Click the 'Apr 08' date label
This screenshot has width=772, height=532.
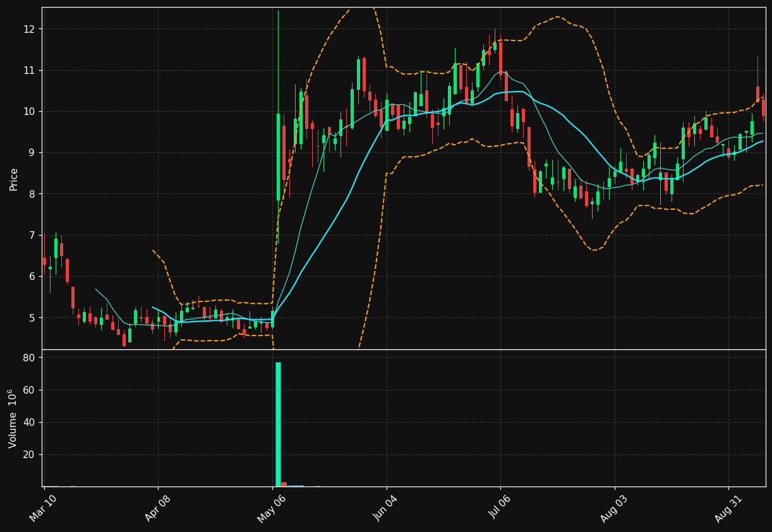157,509
